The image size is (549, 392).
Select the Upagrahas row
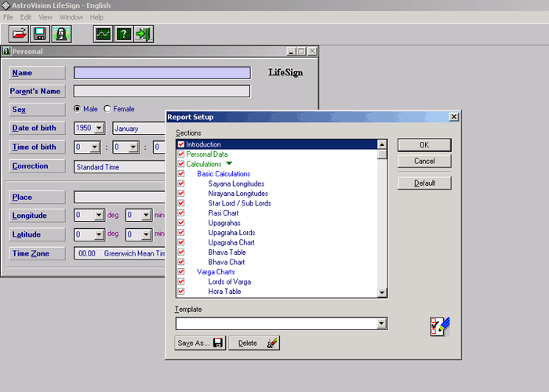[x=224, y=223]
